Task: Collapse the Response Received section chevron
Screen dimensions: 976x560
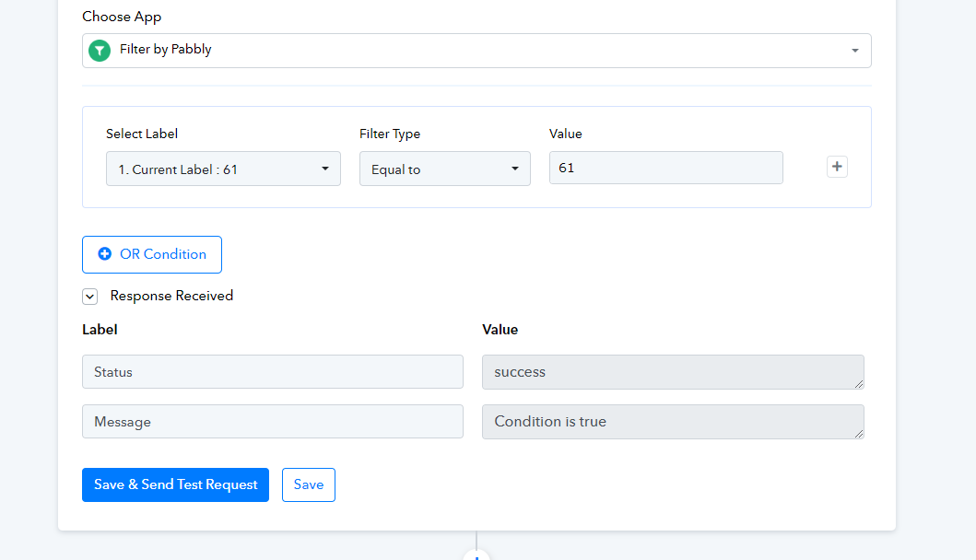Action: pyautogui.click(x=89, y=297)
